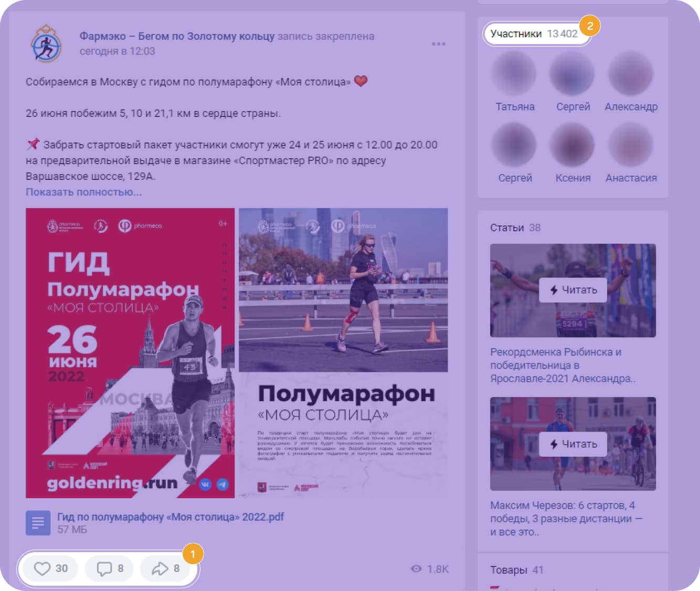Click Читать on the Максим Черезов article
The width and height of the screenshot is (700, 591).
(x=573, y=444)
